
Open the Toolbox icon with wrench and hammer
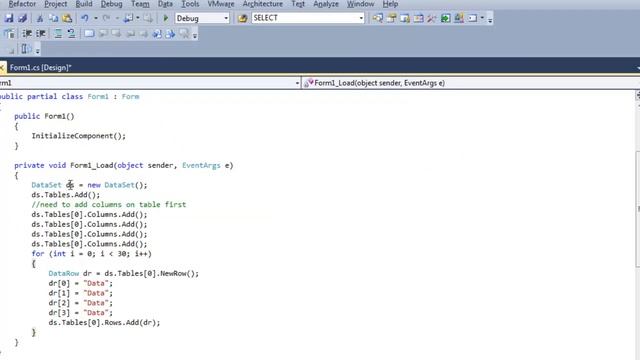point(431,18)
